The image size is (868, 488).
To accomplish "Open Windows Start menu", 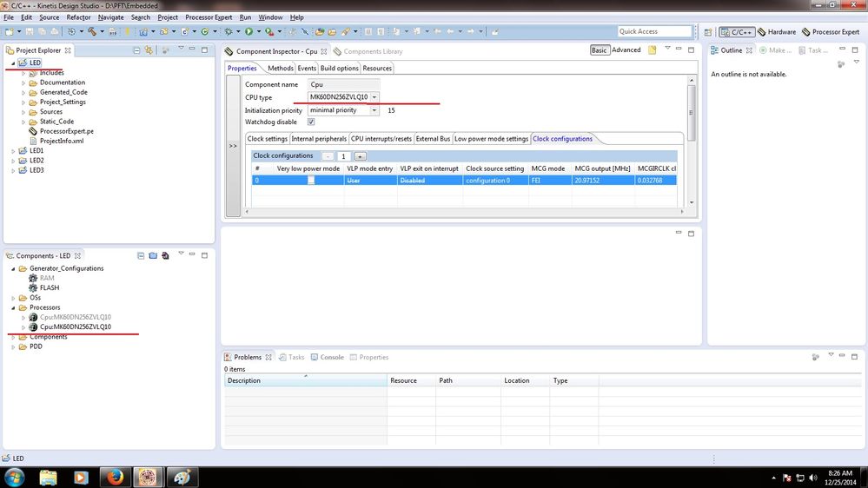I will [x=15, y=477].
